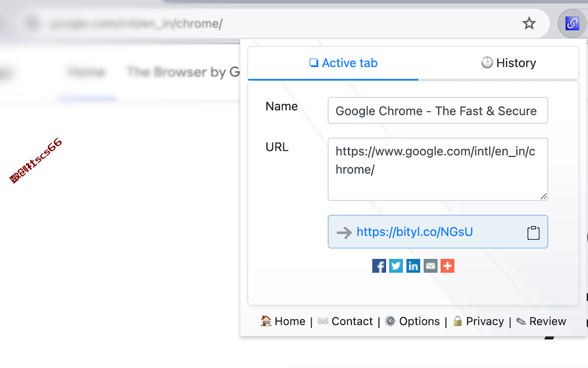Select The Browser by Google navigation item

[183, 72]
